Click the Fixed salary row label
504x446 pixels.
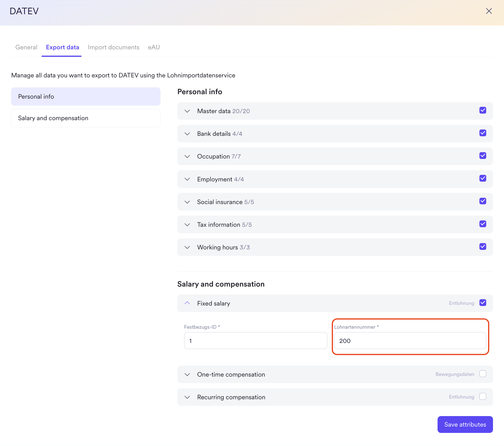coord(214,303)
